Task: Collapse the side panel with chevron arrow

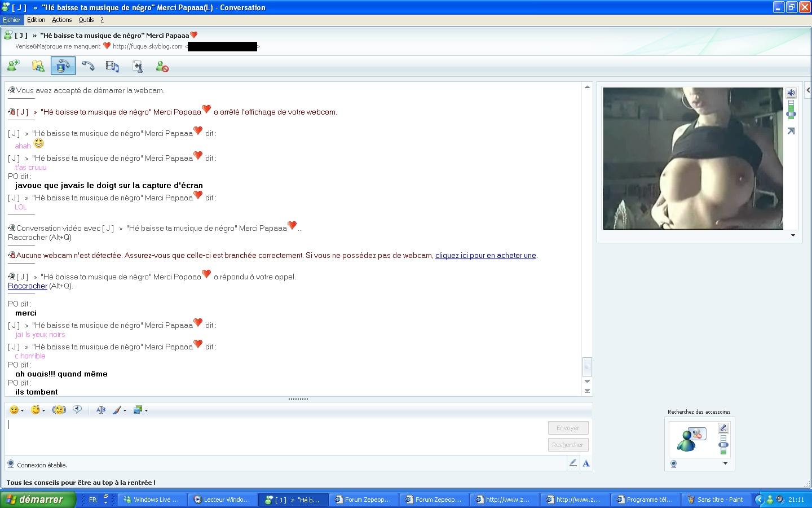Action: tap(807, 90)
